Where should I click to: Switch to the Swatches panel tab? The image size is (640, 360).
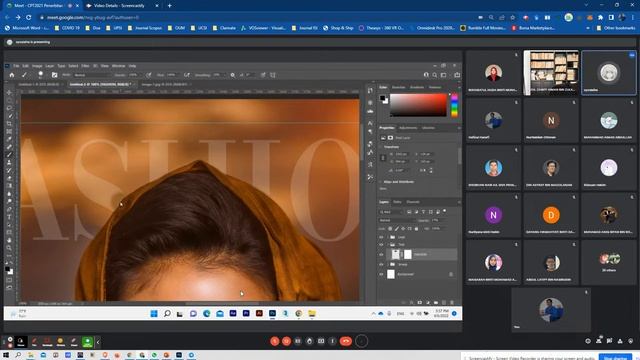(398, 87)
